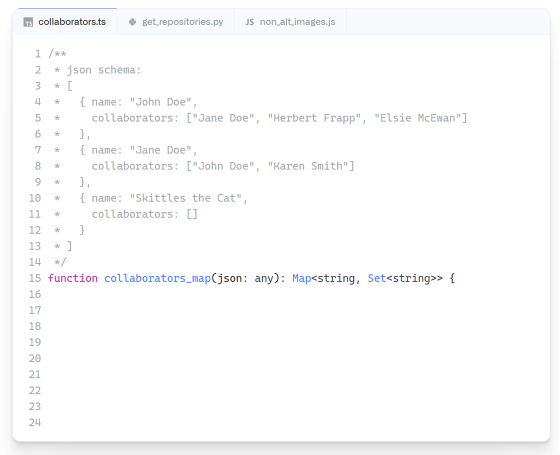Click the Set type in the return signature
This screenshot has height=455, width=560.
(377, 278)
